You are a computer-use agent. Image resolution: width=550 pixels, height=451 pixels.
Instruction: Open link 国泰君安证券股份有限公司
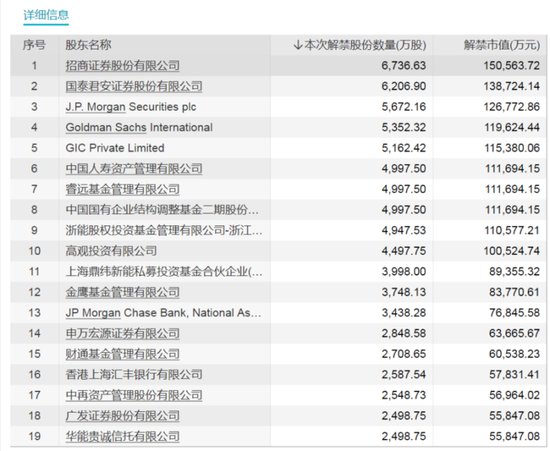pyautogui.click(x=134, y=86)
